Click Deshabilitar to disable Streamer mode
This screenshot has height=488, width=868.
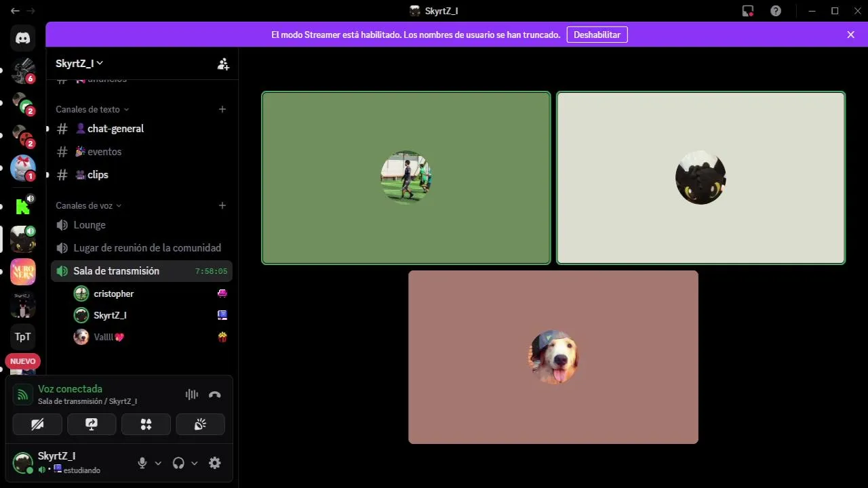coord(597,35)
